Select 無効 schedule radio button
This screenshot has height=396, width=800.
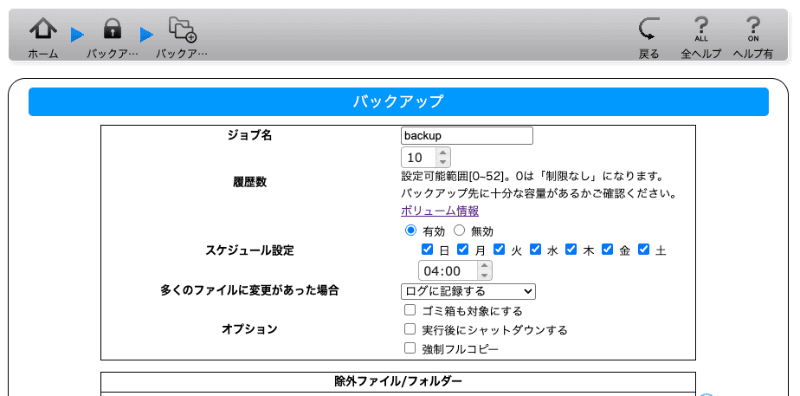(x=459, y=230)
